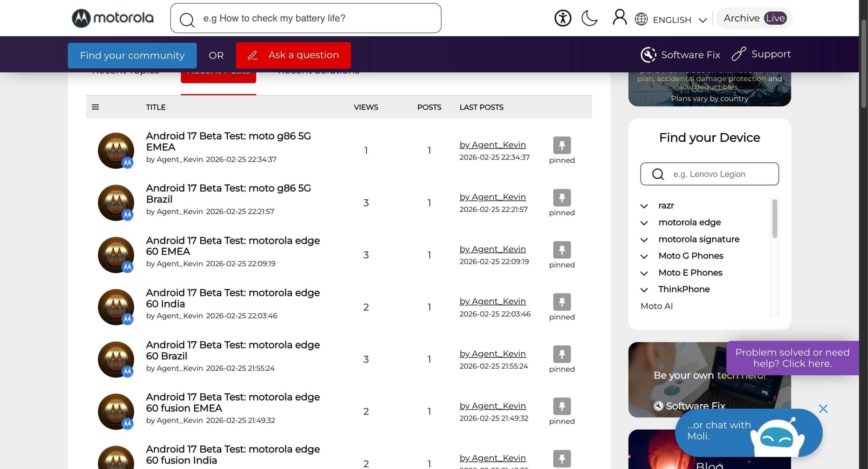Click avatar of motorola edge 60 Brazil post
The image size is (868, 469).
[x=116, y=359]
